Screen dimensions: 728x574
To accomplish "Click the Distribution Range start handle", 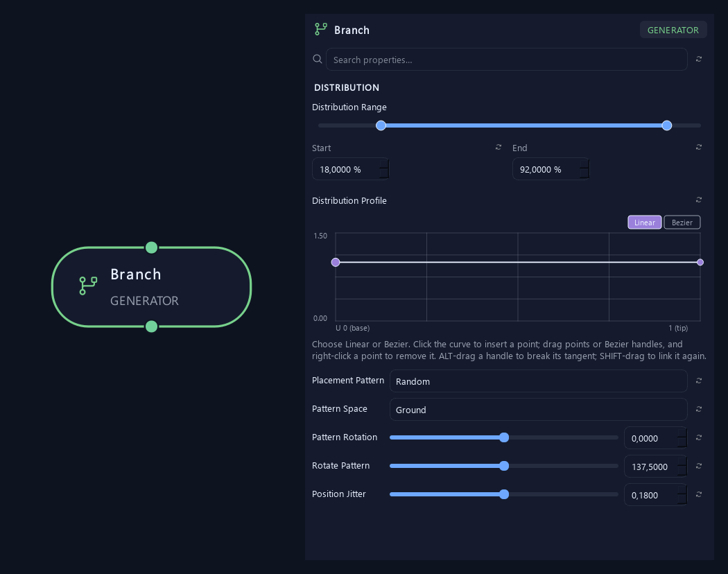I will click(x=381, y=125).
